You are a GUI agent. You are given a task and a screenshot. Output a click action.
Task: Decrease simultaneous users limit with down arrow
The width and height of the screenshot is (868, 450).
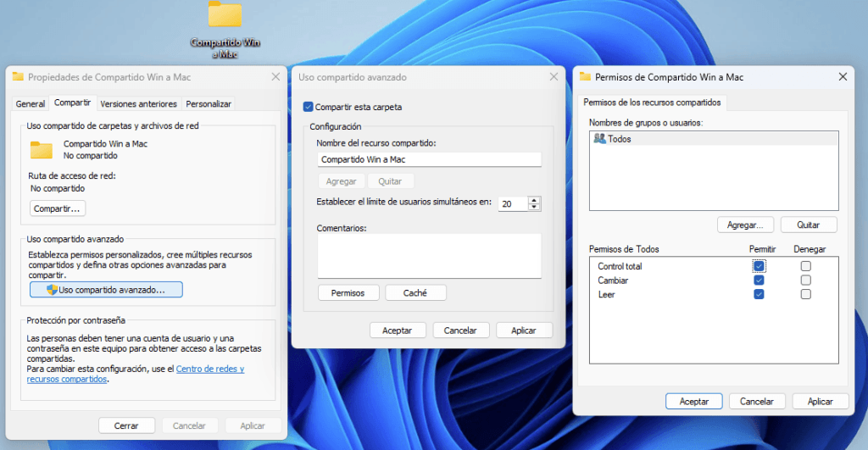click(x=533, y=208)
